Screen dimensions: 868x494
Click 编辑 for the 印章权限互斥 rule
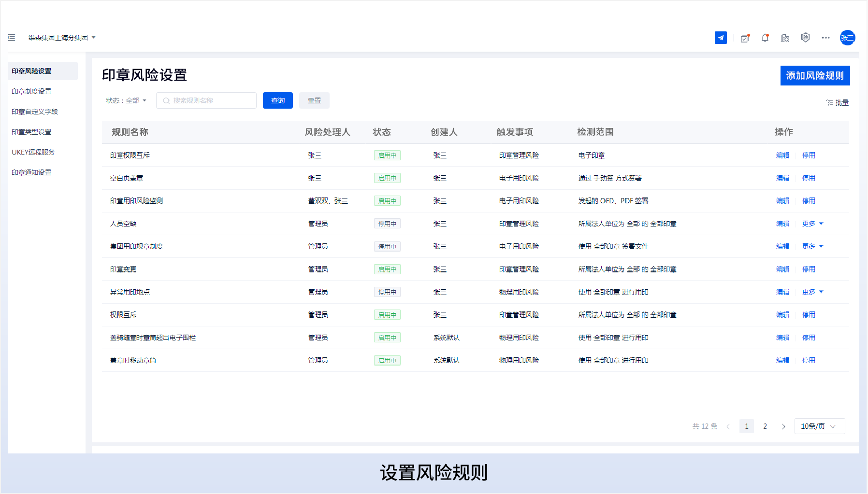782,155
